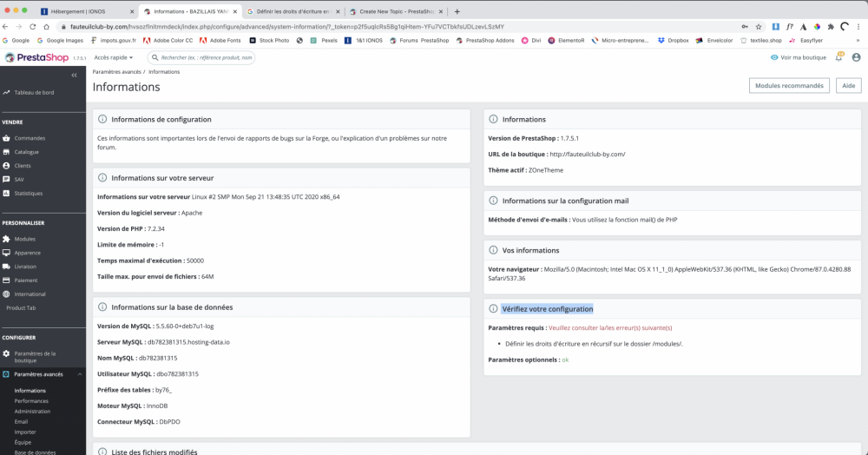Open the impots.gouv.fr bookmark
The width and height of the screenshot is (868, 455).
(x=114, y=41)
